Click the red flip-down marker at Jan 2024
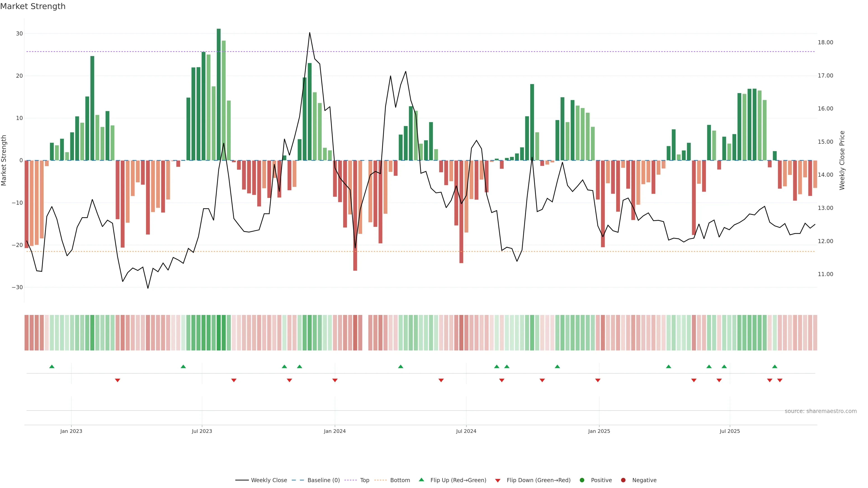This screenshot has height=488, width=868. pyautogui.click(x=335, y=380)
